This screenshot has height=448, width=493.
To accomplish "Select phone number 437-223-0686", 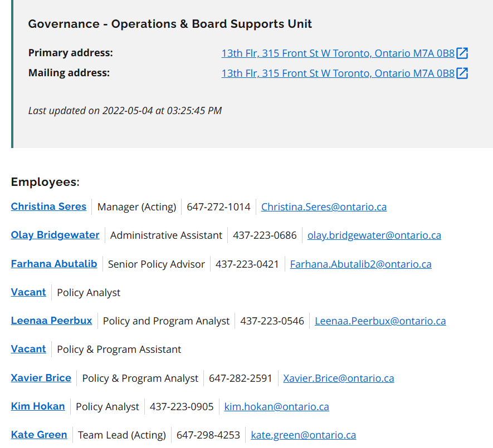I will [x=265, y=235].
